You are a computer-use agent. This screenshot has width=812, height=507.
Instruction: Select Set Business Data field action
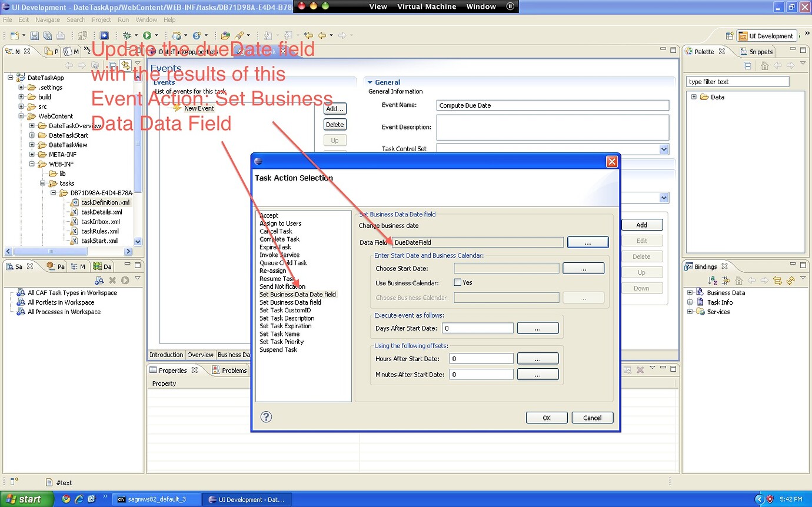[291, 302]
